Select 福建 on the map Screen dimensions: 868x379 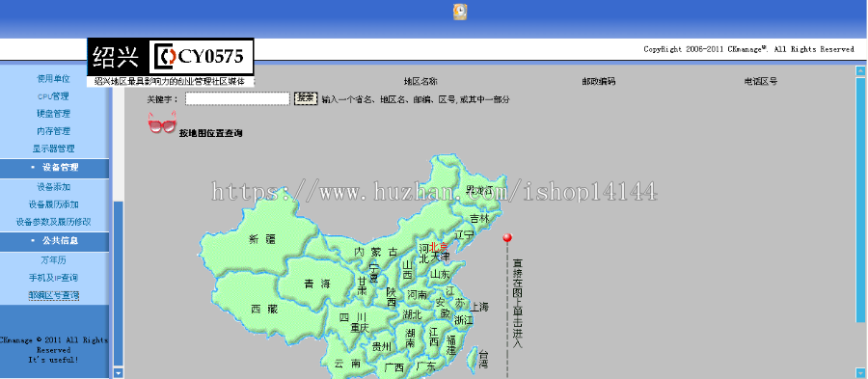click(451, 345)
